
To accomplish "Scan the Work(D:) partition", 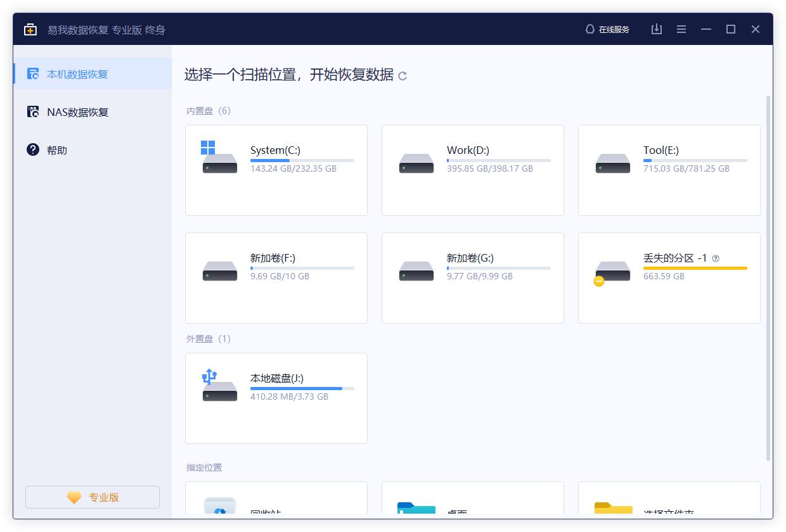I will [472, 170].
